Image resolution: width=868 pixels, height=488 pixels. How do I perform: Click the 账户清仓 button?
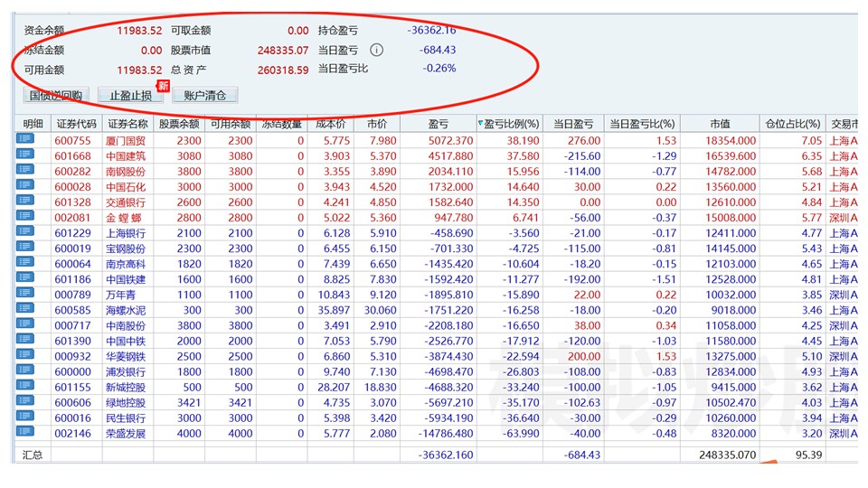pos(205,95)
